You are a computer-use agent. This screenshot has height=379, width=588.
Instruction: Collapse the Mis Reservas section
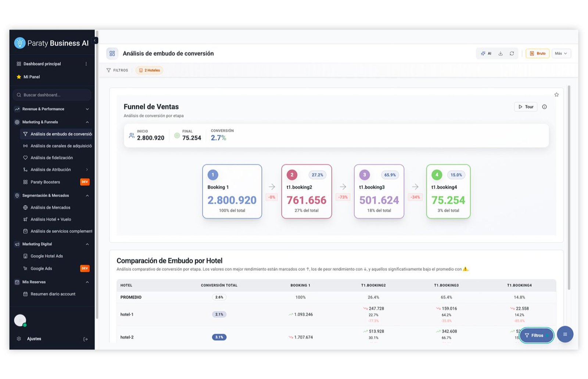(52, 282)
